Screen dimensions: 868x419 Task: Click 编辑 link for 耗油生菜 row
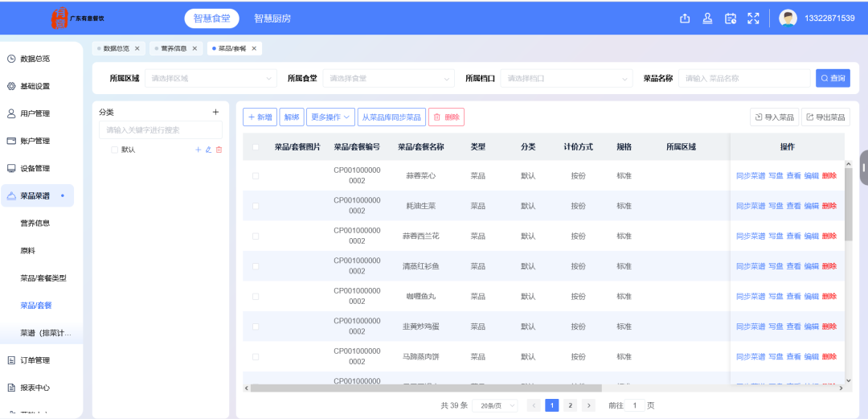click(811, 206)
